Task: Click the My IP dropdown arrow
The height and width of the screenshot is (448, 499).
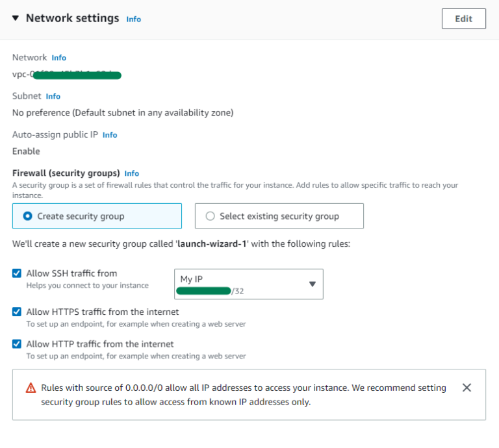Action: click(312, 284)
